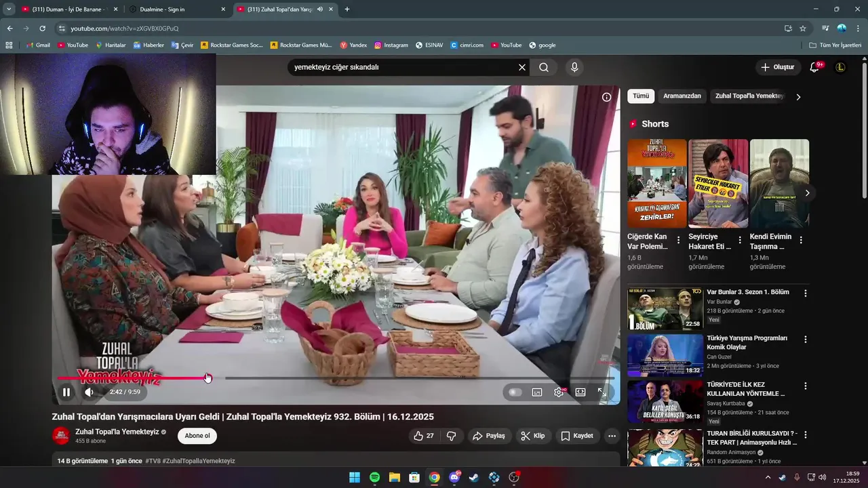The image size is (868, 488).
Task: Go back to previous page
Action: 9,28
